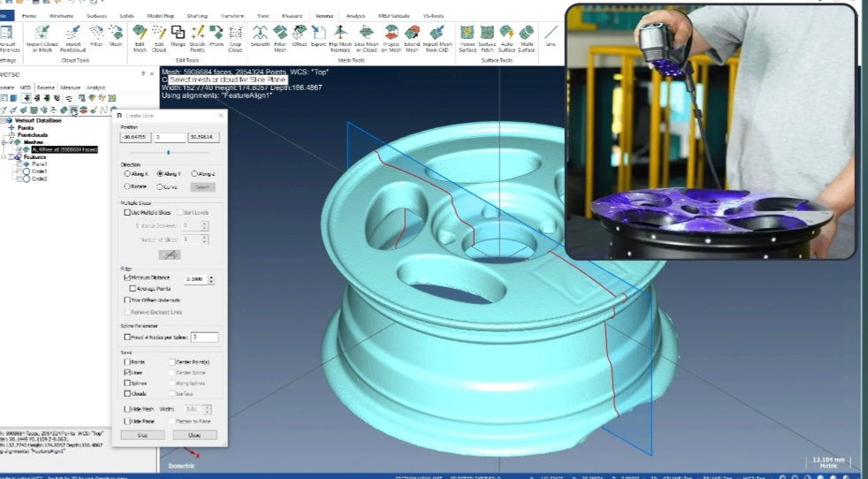Select the Flip Mesh Normals tool
Viewport: 868px width, 479px height.
pos(340,39)
